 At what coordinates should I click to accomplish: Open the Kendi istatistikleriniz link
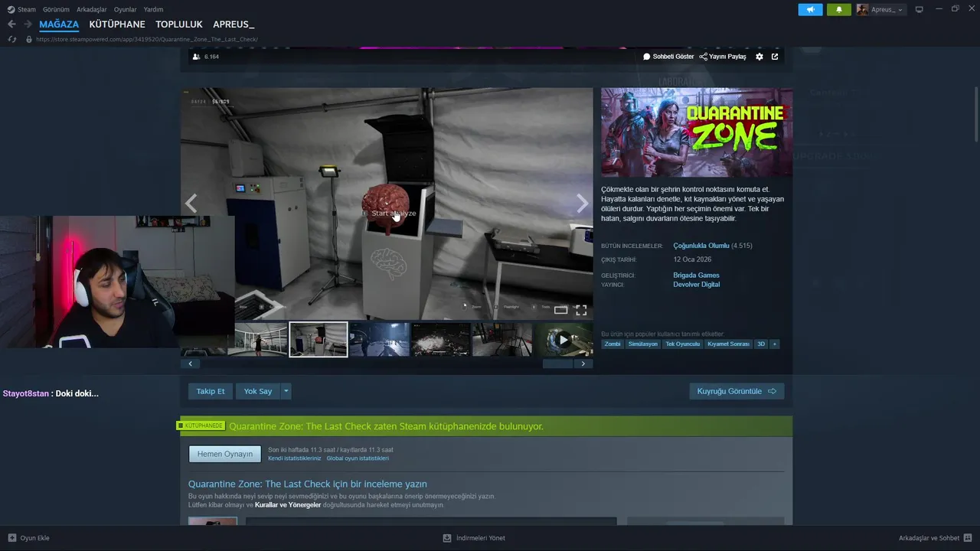click(295, 458)
